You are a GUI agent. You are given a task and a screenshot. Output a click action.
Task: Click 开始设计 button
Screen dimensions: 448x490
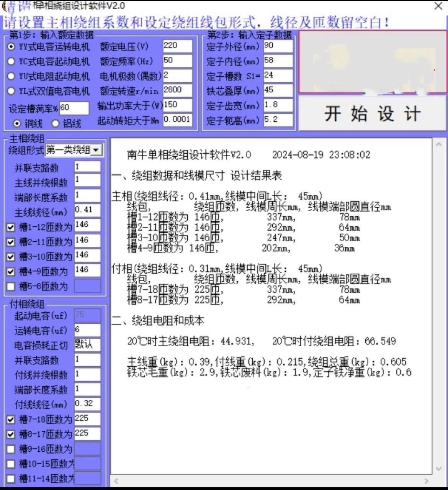coord(372,114)
